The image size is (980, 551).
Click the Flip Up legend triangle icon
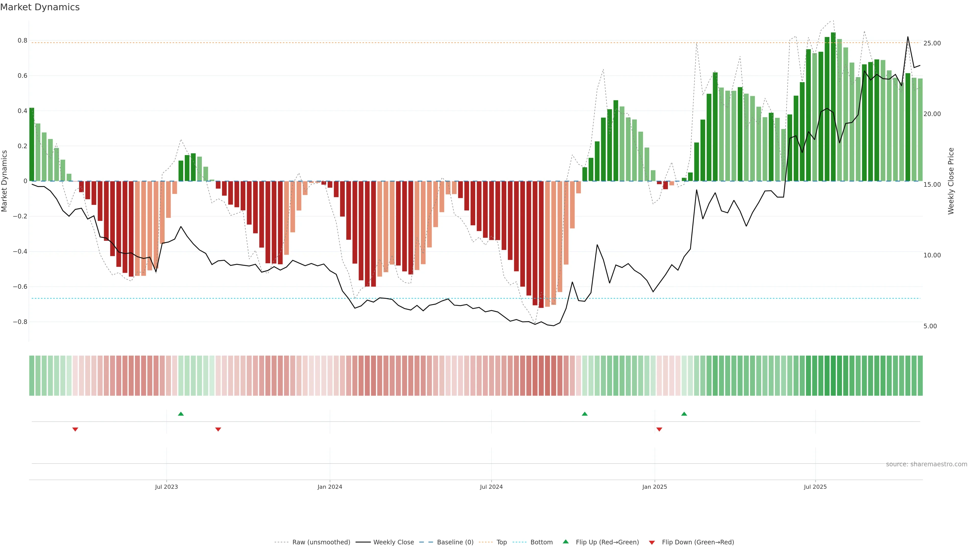[x=566, y=542]
